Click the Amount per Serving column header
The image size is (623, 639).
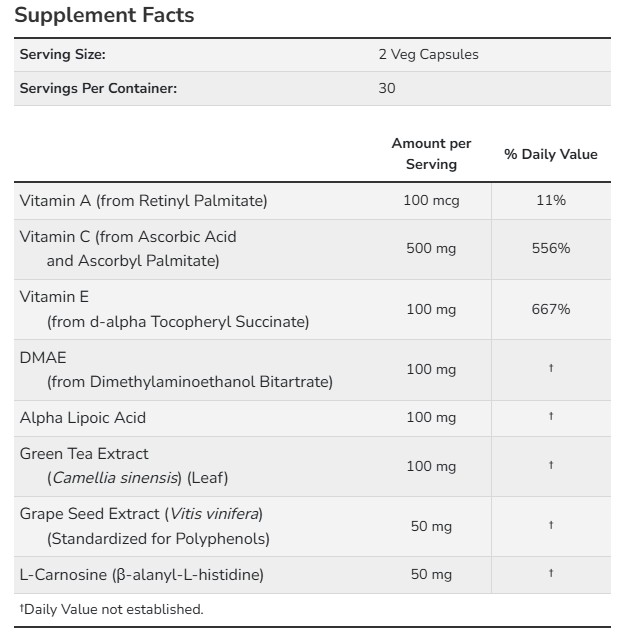pos(431,154)
